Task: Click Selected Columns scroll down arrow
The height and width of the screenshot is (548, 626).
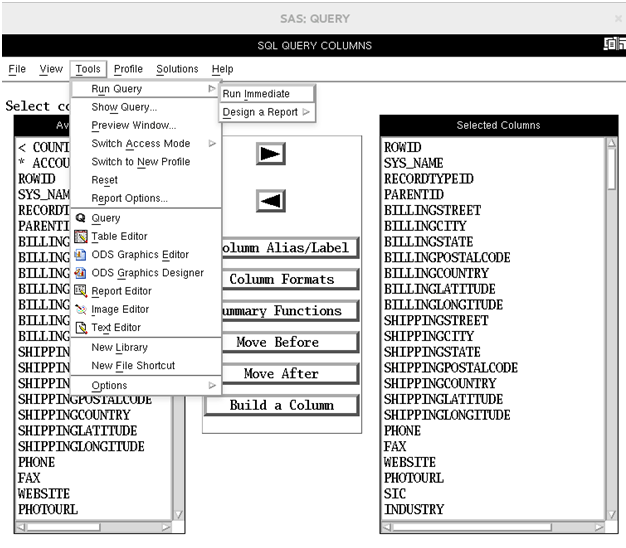Action: [611, 514]
